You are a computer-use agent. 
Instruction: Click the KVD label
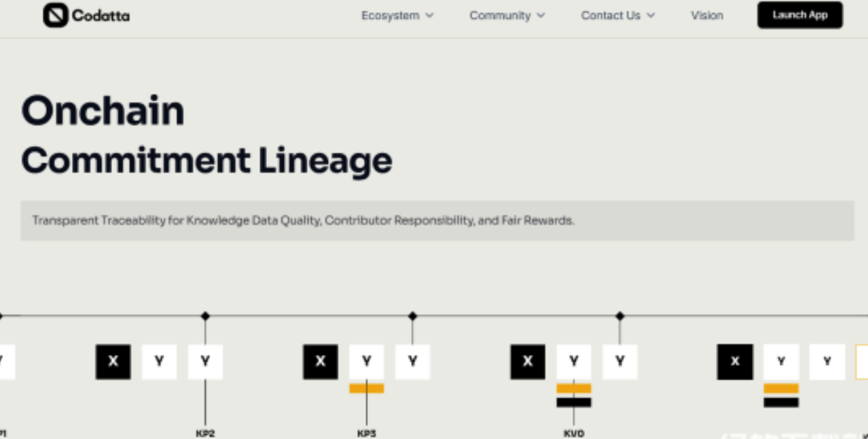click(574, 433)
